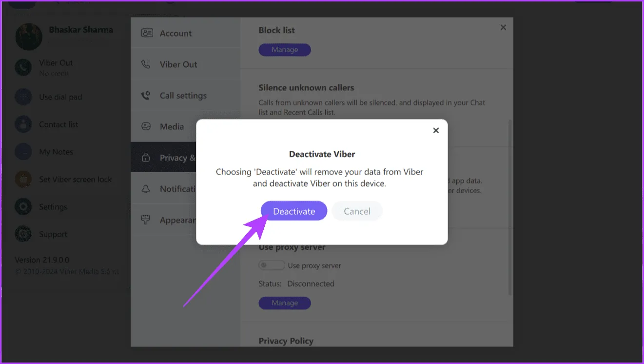Screen dimensions: 644x364
Task: Click the Notifications bell icon
Action: (146, 189)
